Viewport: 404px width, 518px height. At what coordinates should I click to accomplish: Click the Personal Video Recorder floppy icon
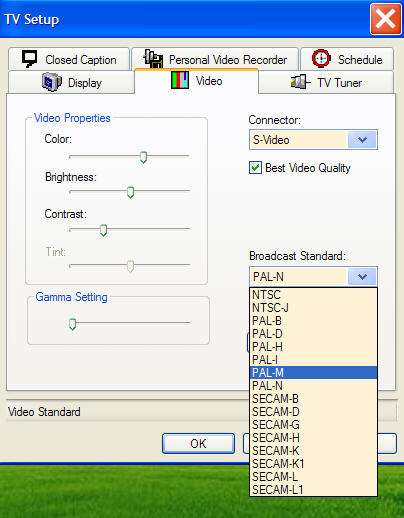[x=153, y=59]
